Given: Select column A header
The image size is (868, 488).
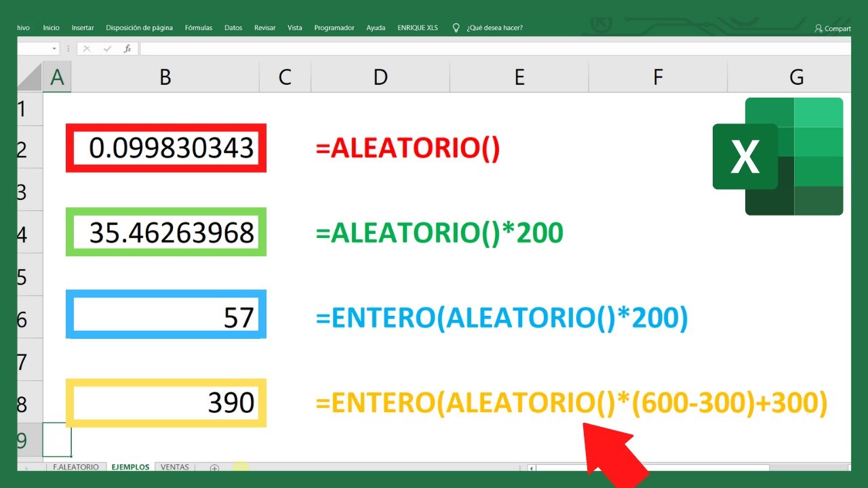Looking at the screenshot, I should tap(57, 77).
